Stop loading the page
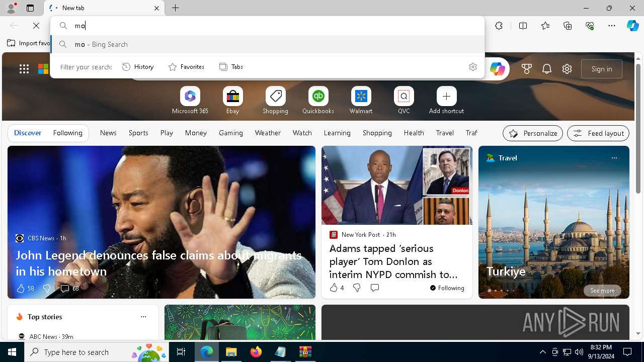Image resolution: width=644 pixels, height=362 pixels. (36, 26)
